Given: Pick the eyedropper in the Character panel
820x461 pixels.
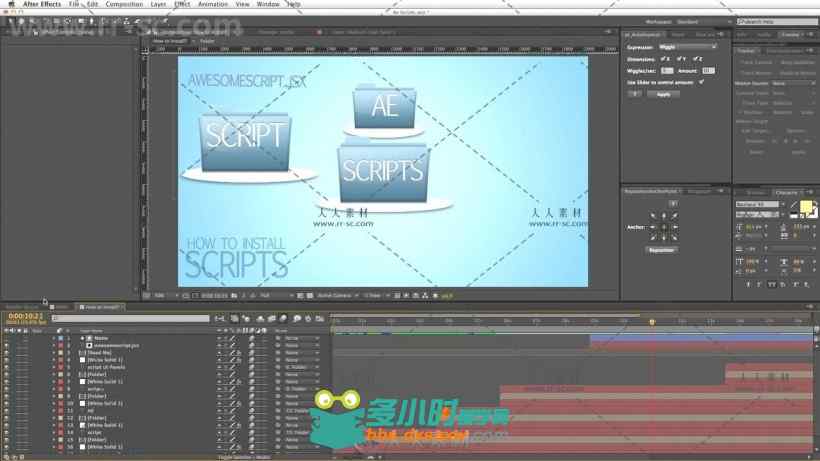Looking at the screenshot, I should 794,204.
